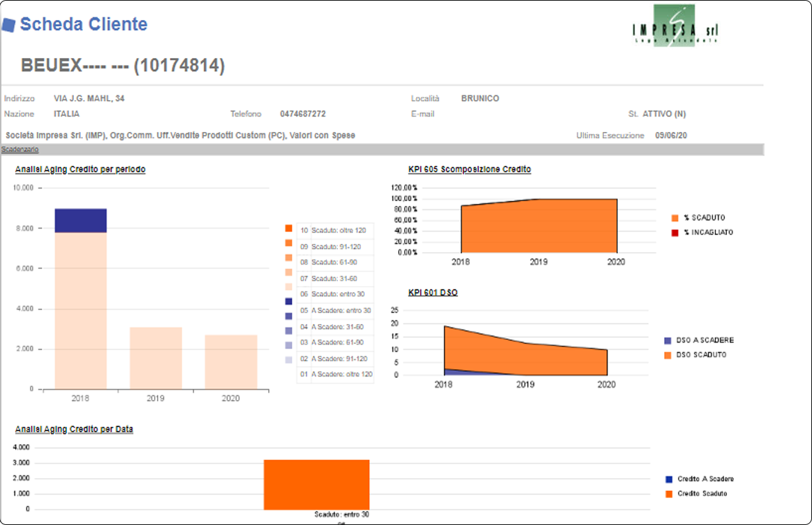Click the '09 Scaduto: 91-120' legend swatch
This screenshot has width=812, height=525.
click(289, 243)
